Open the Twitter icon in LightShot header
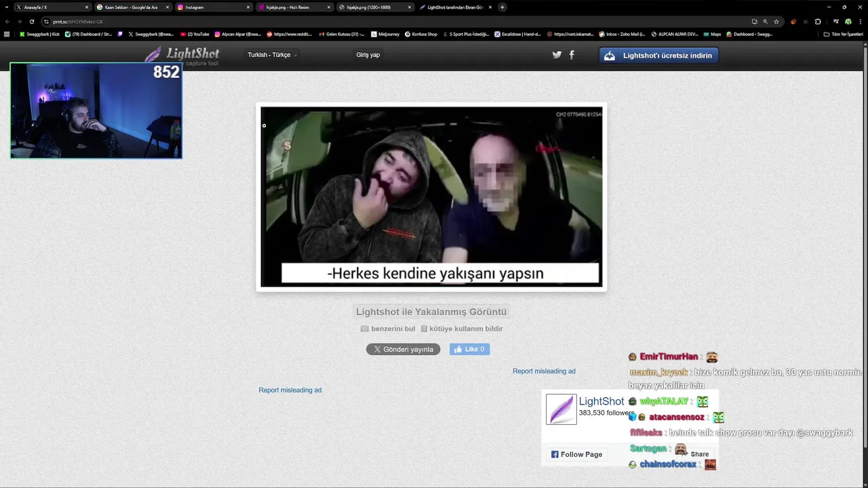The image size is (868, 488). (557, 55)
